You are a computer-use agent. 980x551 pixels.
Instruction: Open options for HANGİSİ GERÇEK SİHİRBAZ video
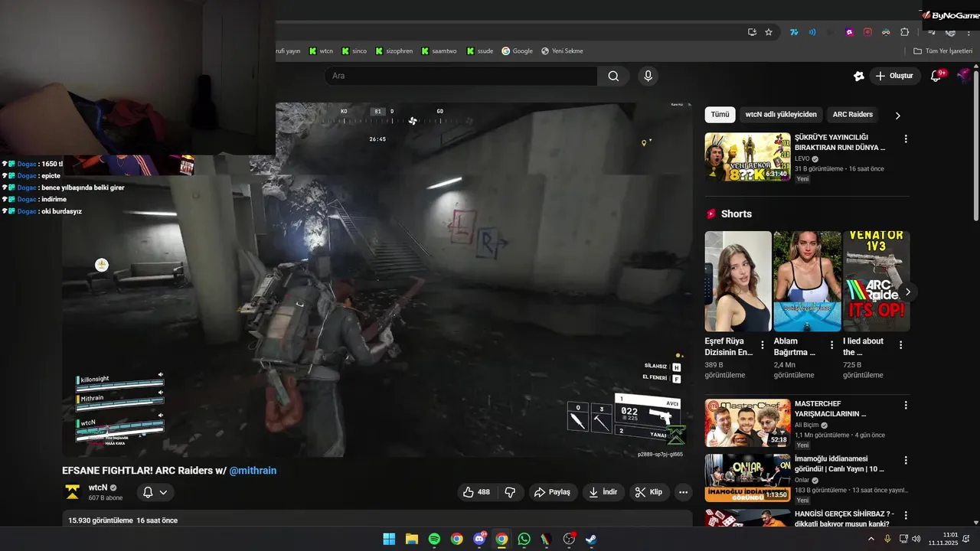pos(906,515)
